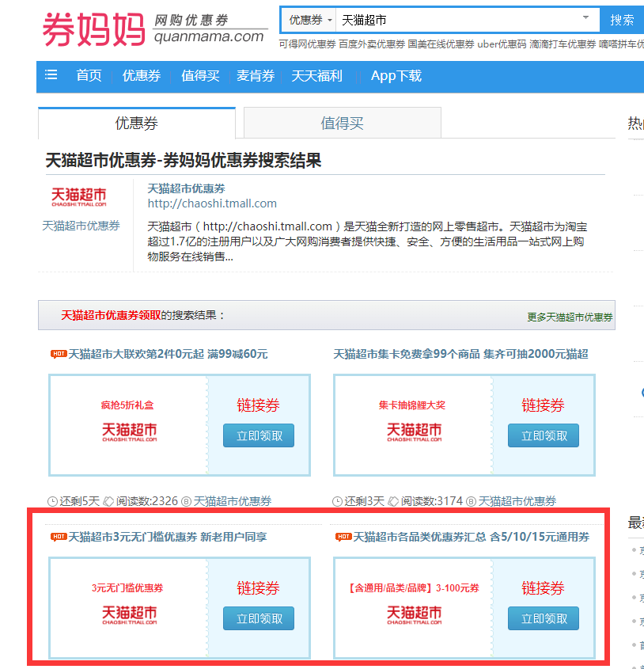Click 立即领取 on the 3元无门槛优惠券 coupon
This screenshot has height=669, width=644.
point(259,618)
